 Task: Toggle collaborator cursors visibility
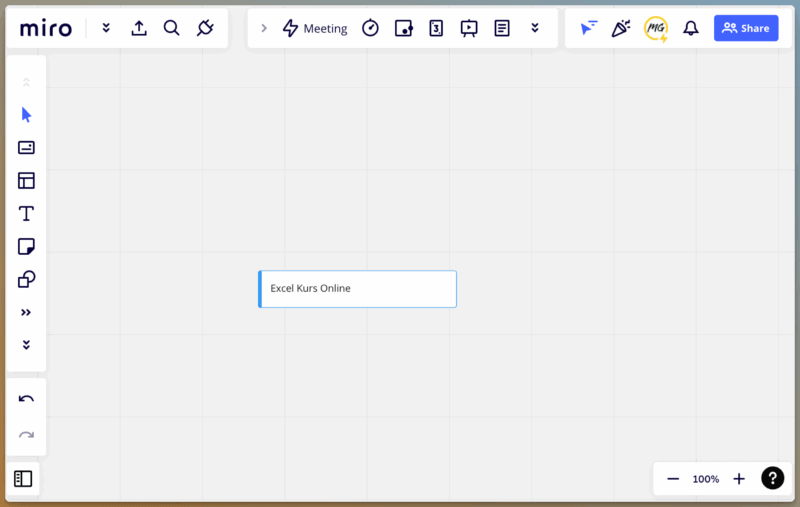click(x=589, y=28)
